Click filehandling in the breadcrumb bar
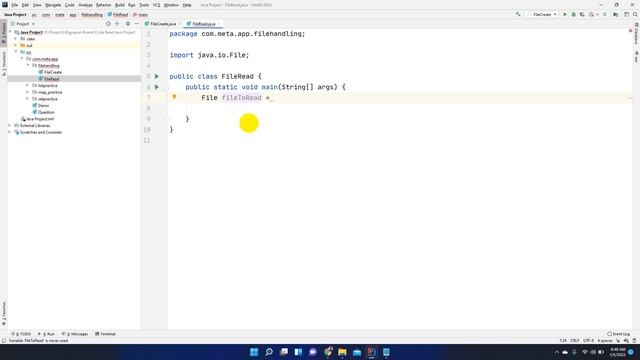Viewport: 640px width, 360px height. 92,15
